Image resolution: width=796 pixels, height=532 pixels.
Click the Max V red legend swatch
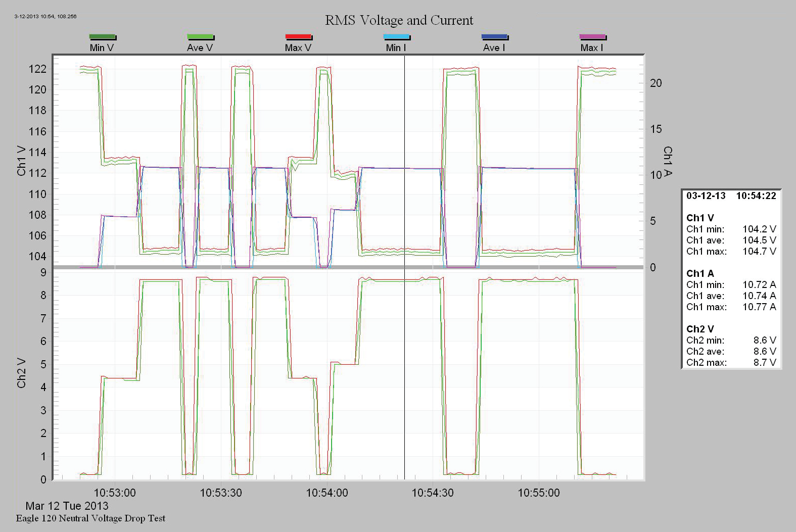coord(299,37)
